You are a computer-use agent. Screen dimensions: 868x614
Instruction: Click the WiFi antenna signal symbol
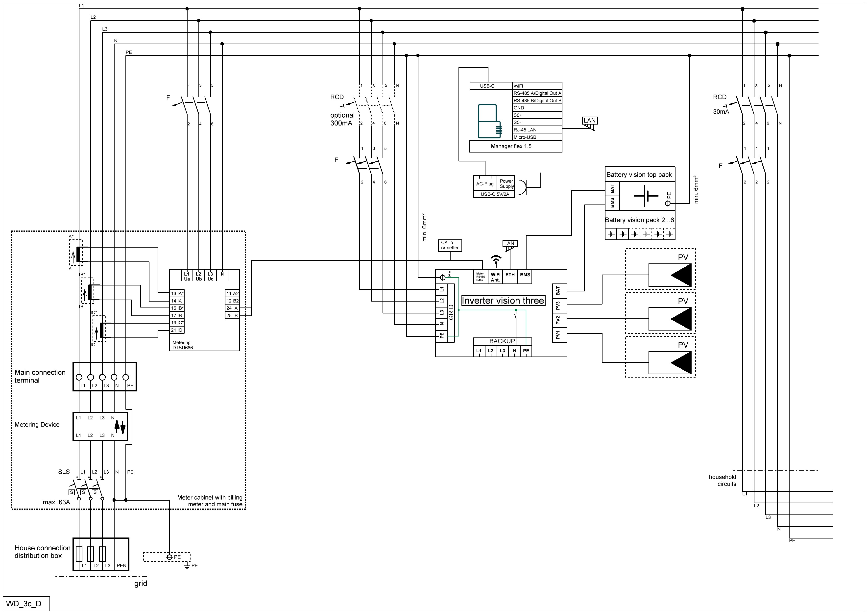coord(496,260)
